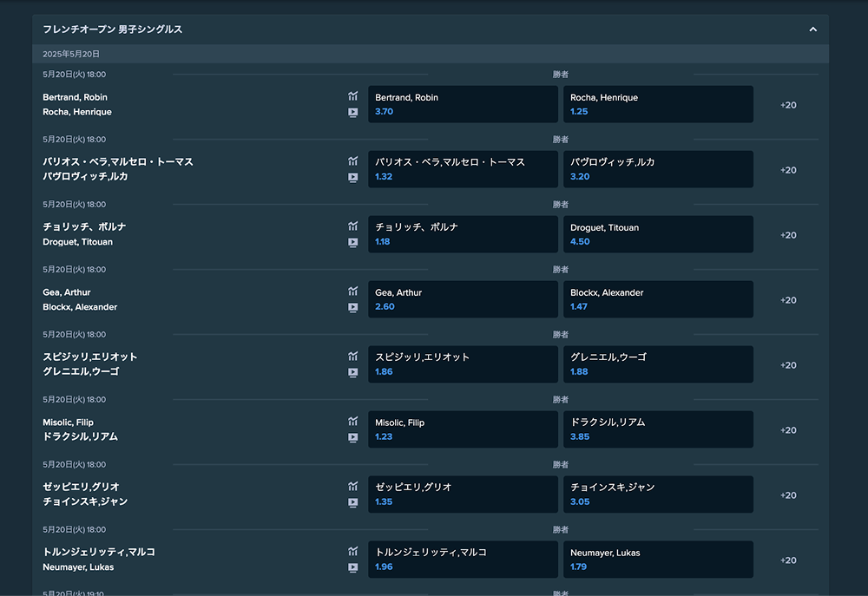Pick チョリッチ、ボルナ to win at 1.18

click(x=463, y=234)
